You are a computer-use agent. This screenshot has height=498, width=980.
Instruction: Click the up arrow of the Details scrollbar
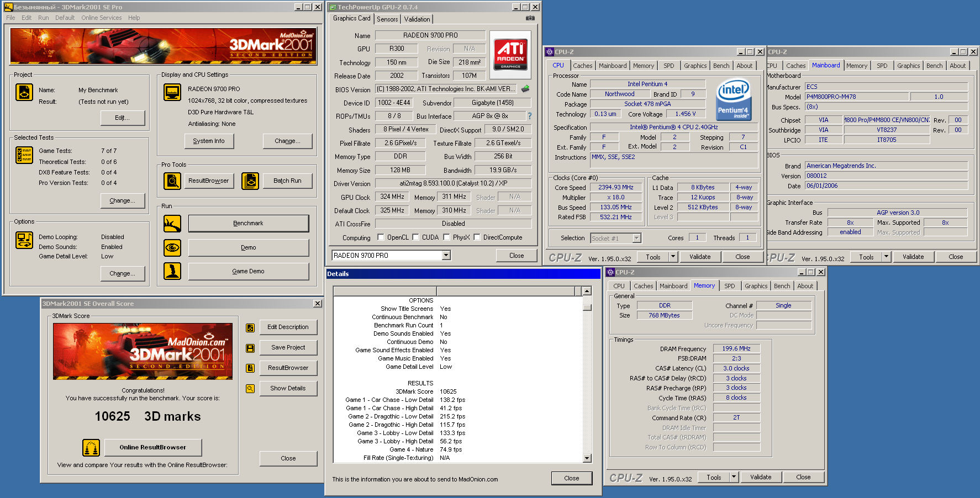click(x=587, y=291)
